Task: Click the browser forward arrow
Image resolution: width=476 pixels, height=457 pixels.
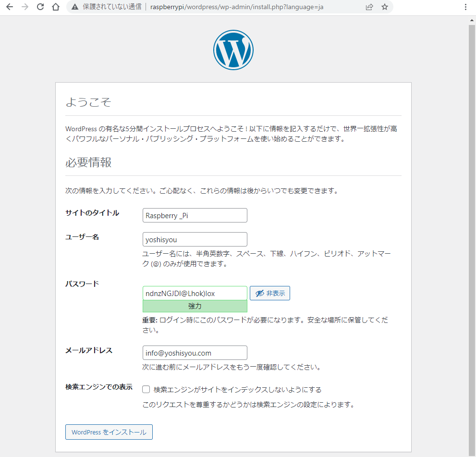Action: coord(25,7)
